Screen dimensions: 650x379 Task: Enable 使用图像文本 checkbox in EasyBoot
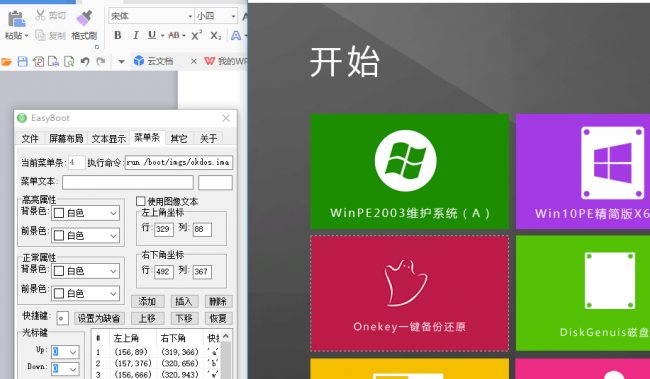pyautogui.click(x=141, y=201)
